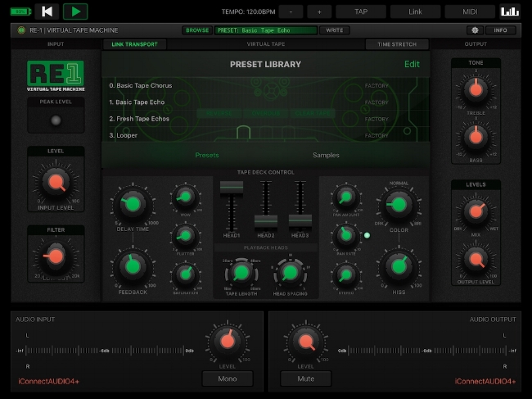Click iConnectAUDIO4+ under Audio Output
Viewport: 532px width, 399px height.
pos(485,381)
